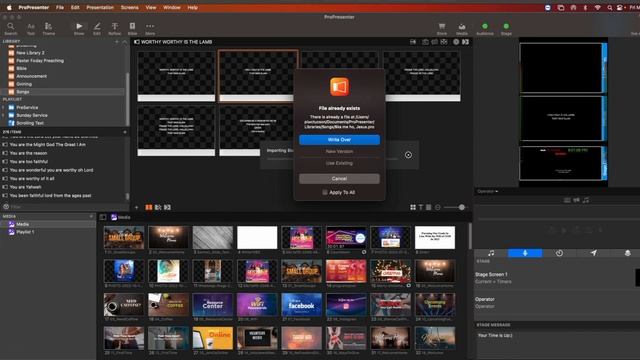Screen dimensions: 640x360
Task: Open the Help menu
Action: point(192,7)
